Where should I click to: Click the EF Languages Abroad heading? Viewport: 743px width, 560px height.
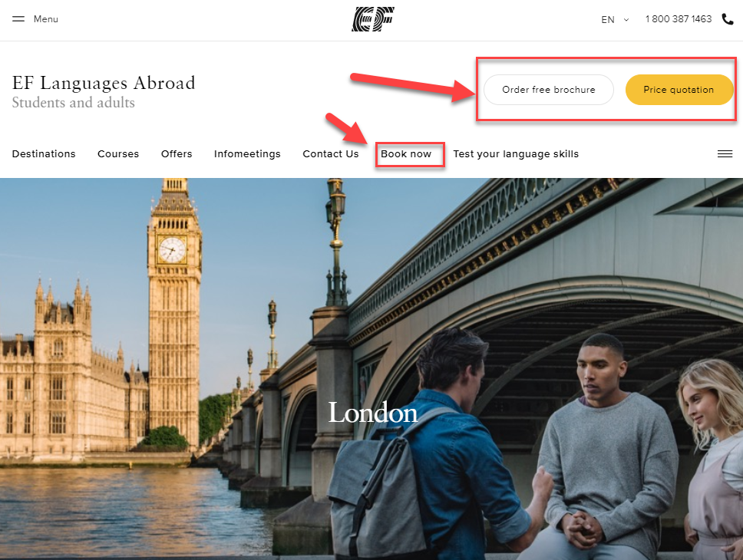coord(104,84)
